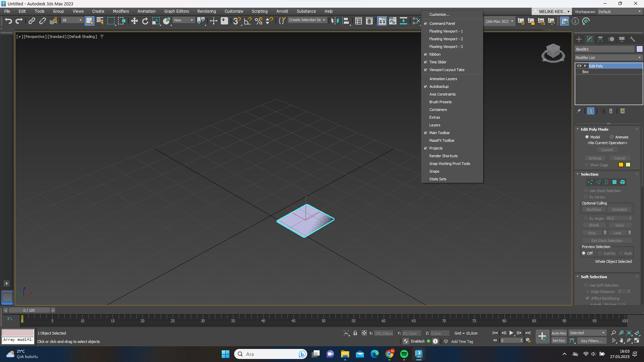Image resolution: width=644 pixels, height=362 pixels.
Task: Disable the Time Slider checkbox
Action: coord(425,62)
